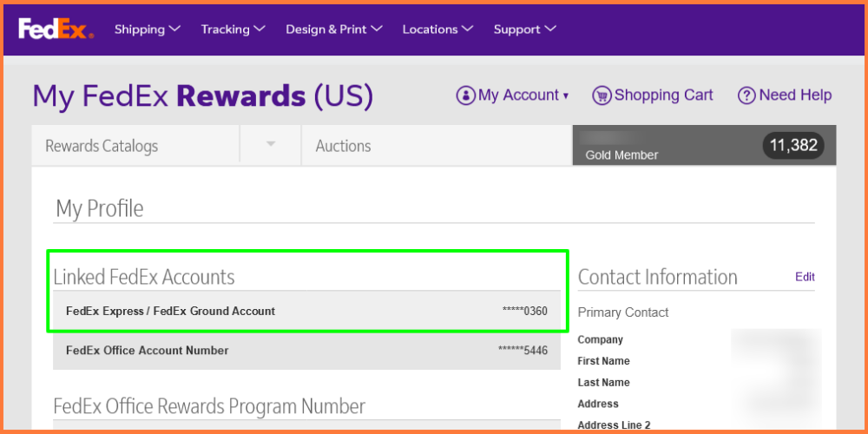This screenshot has width=868, height=434.
Task: Open the Auctions tab
Action: [x=437, y=146]
